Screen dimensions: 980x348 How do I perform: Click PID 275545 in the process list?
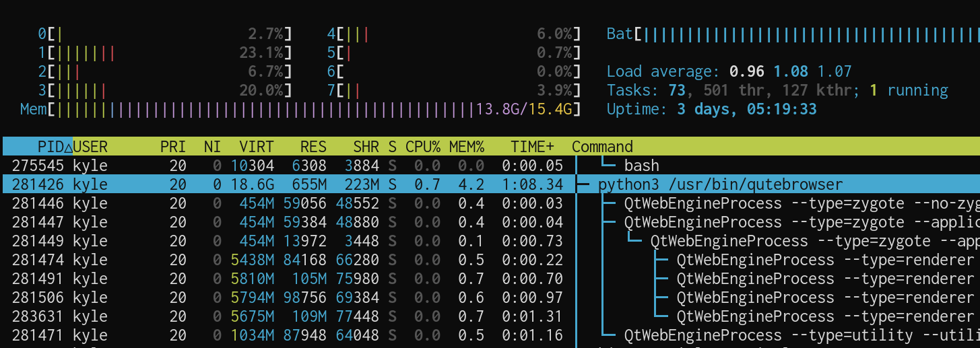pyautogui.click(x=38, y=166)
